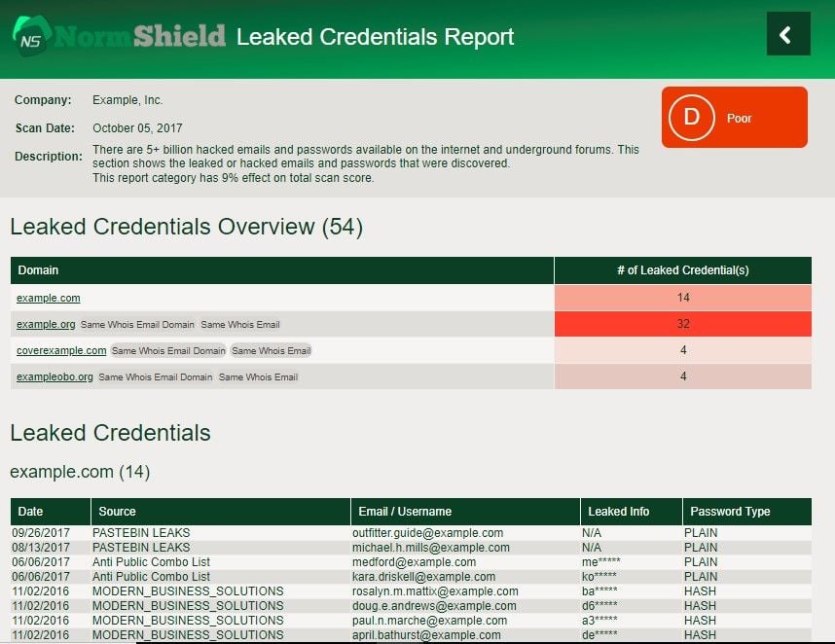
Task: Click the red 'D Poor' grade badge
Action: (733, 118)
